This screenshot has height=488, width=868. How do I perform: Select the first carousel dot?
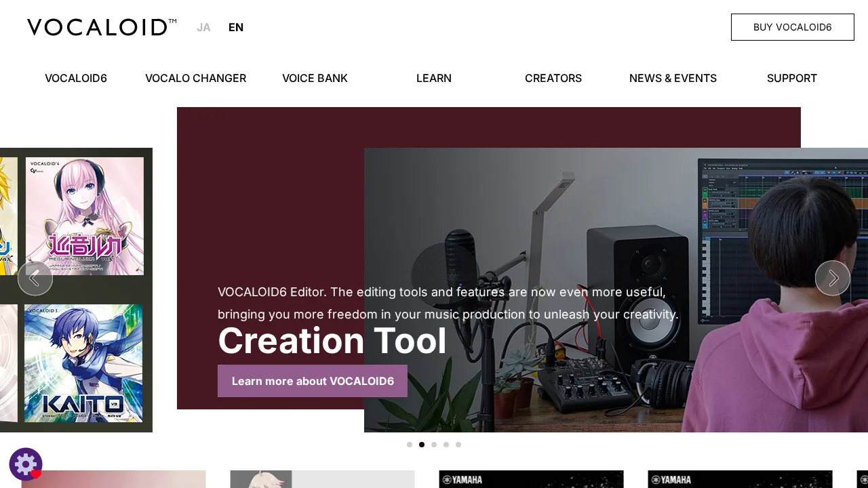(410, 445)
